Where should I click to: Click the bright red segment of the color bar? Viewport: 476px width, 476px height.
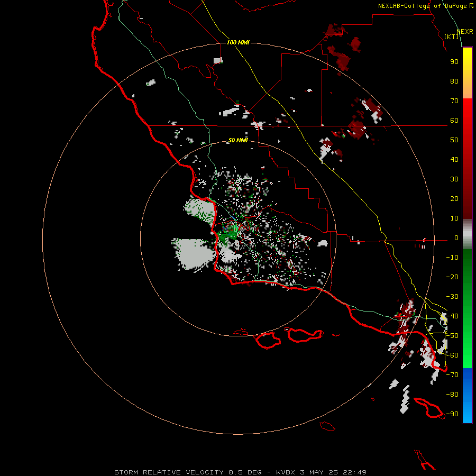pyautogui.click(x=467, y=122)
